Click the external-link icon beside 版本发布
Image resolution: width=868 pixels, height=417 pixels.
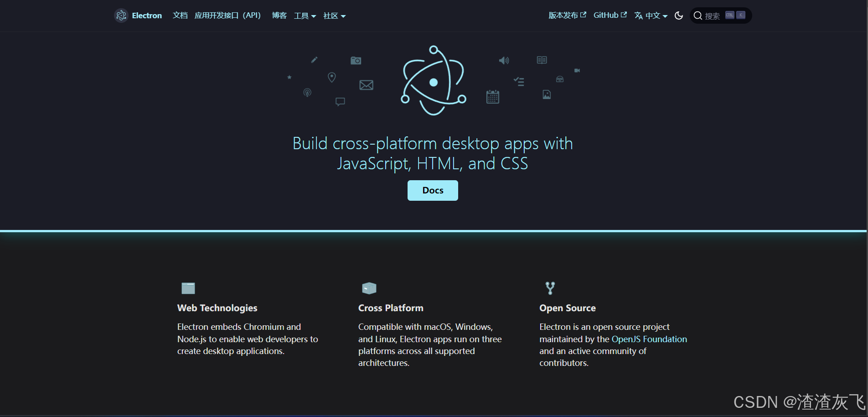(x=583, y=15)
